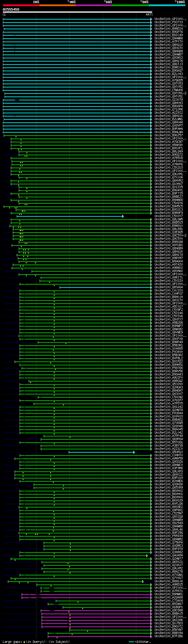188x644 pixels.
Task: Click UniRef100_Q9SNY2 label
Action: [x=169, y=58]
